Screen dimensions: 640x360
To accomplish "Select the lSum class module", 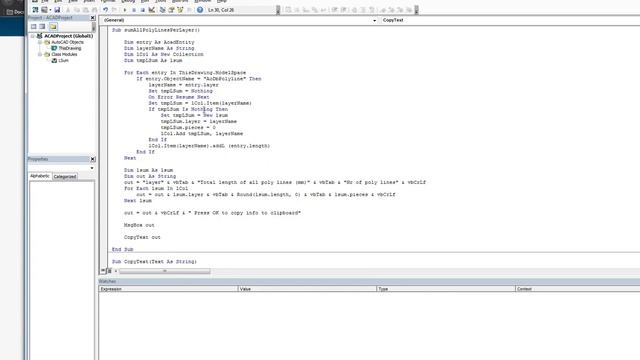I will (63, 60).
